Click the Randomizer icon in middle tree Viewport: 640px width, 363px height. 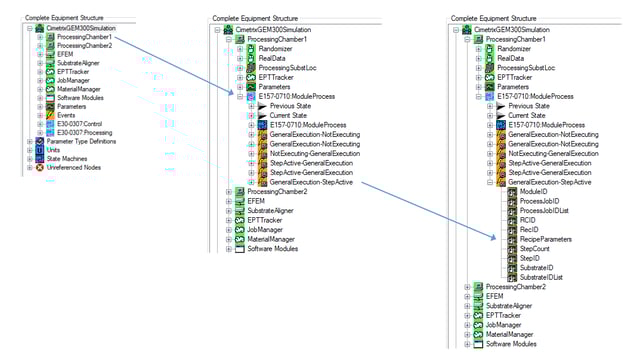(x=251, y=49)
